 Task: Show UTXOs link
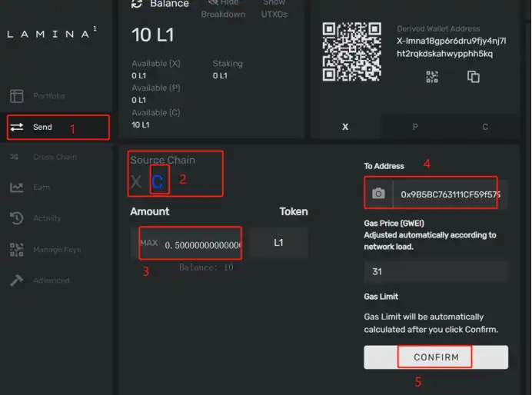click(274, 8)
